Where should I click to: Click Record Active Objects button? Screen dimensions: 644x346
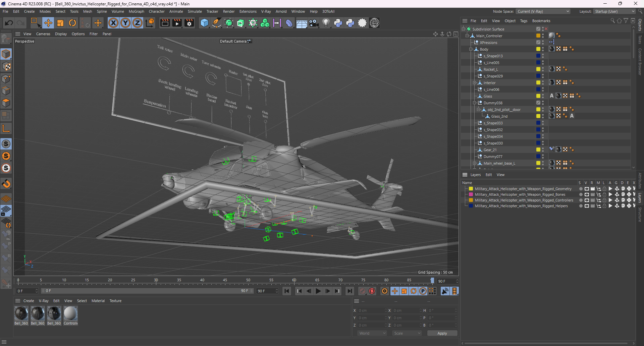tap(363, 291)
